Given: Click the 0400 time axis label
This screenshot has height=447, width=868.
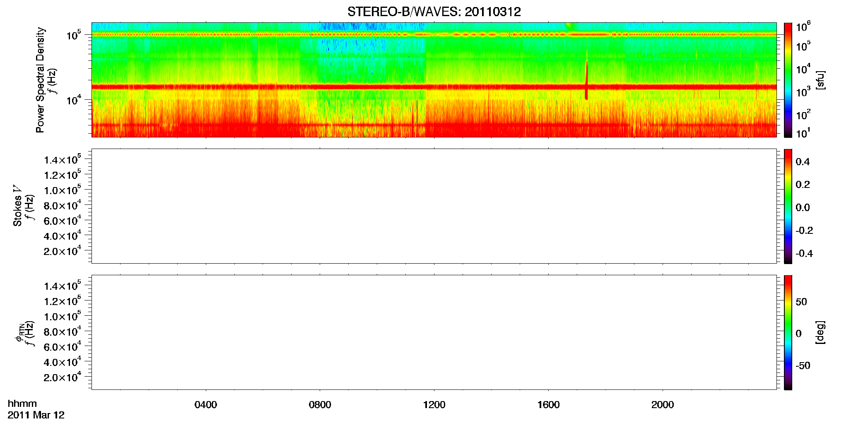Looking at the screenshot, I should pos(206,405).
